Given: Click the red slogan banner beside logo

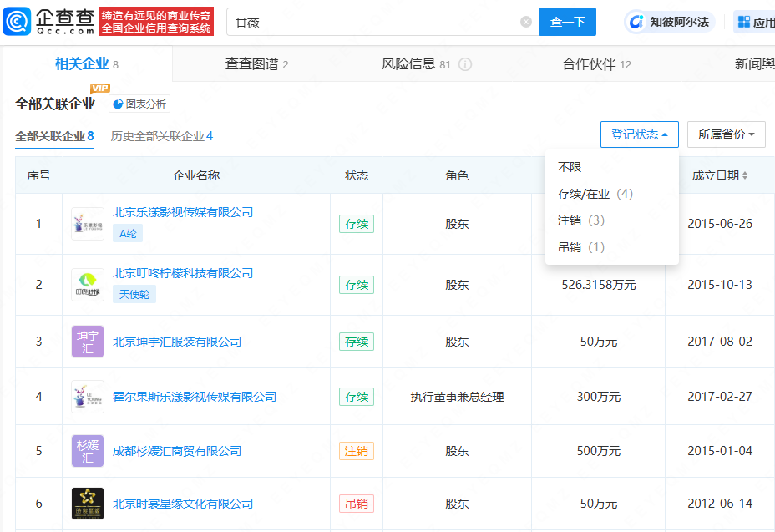Looking at the screenshot, I should (156, 21).
